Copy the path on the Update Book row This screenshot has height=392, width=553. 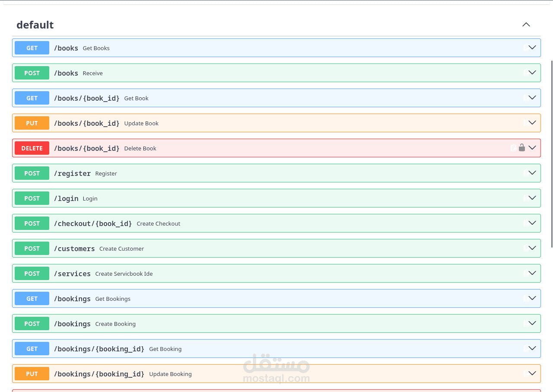[x=526, y=123]
